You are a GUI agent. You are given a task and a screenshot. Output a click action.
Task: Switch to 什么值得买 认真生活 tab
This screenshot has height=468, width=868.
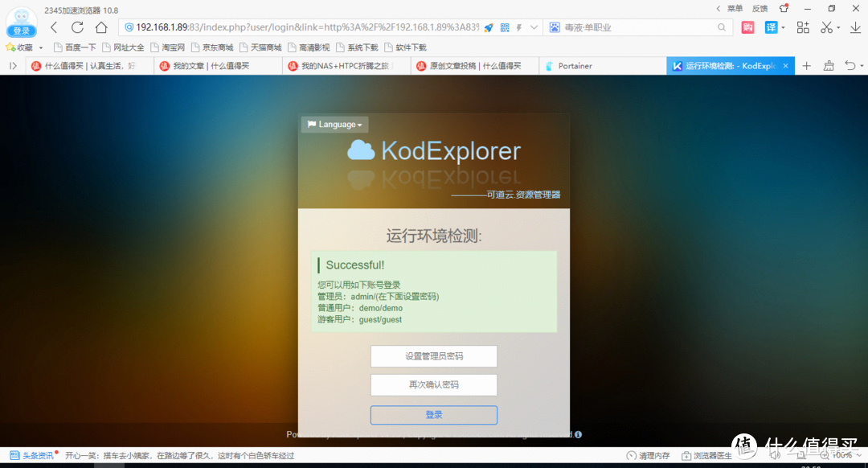tap(89, 66)
